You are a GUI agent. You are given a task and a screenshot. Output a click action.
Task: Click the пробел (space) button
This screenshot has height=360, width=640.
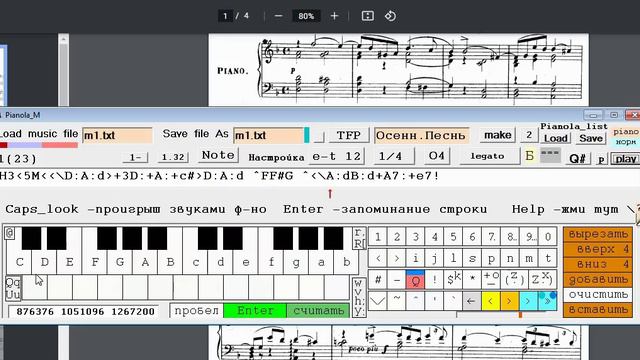pos(196,311)
